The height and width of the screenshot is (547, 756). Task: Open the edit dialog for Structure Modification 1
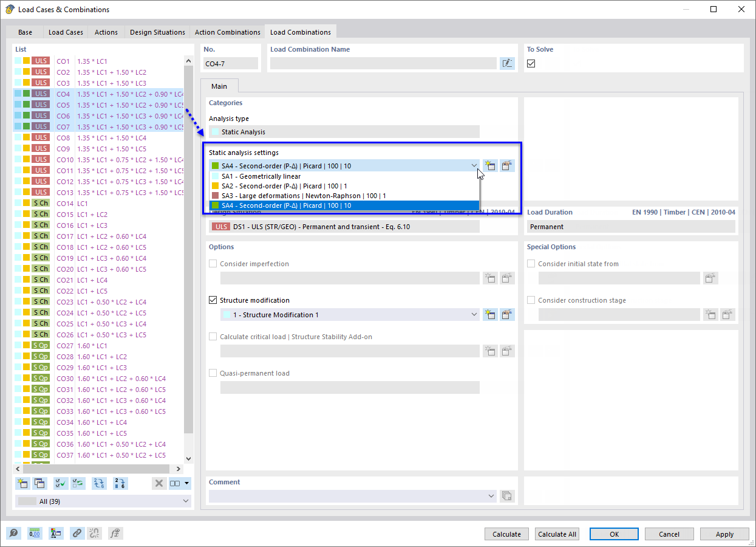pyautogui.click(x=506, y=314)
